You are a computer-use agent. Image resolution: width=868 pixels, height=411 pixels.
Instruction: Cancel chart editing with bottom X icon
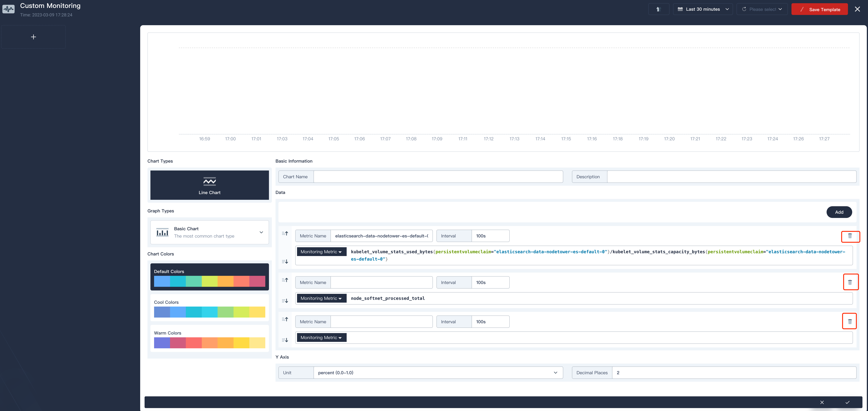tap(822, 402)
